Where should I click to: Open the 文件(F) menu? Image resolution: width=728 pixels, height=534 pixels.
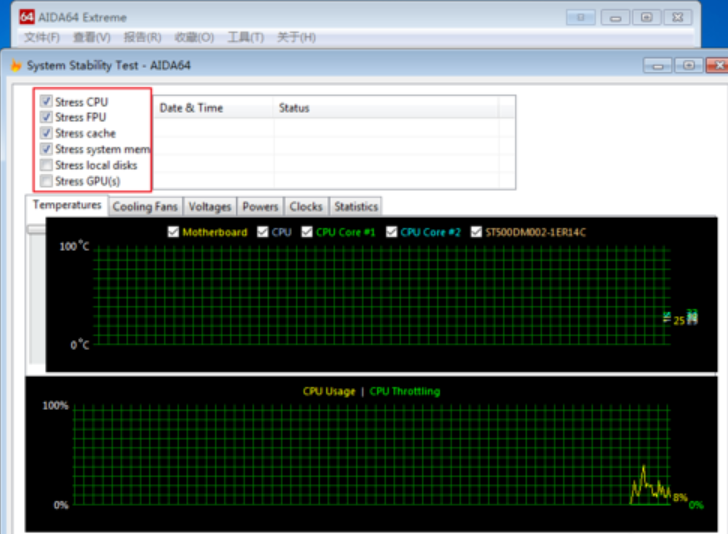click(x=42, y=37)
